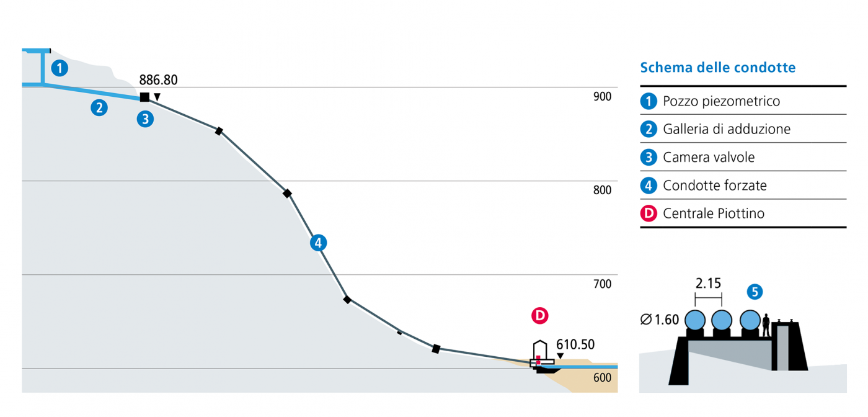
Task: Click the 'Schema delle condotte' heading
Action: (x=717, y=67)
